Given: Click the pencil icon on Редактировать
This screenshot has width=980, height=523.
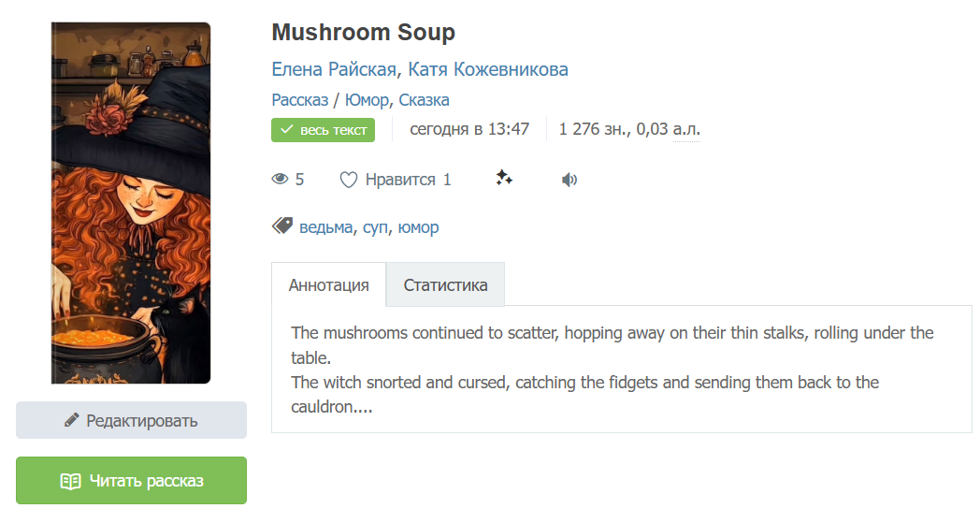Looking at the screenshot, I should coord(72,421).
